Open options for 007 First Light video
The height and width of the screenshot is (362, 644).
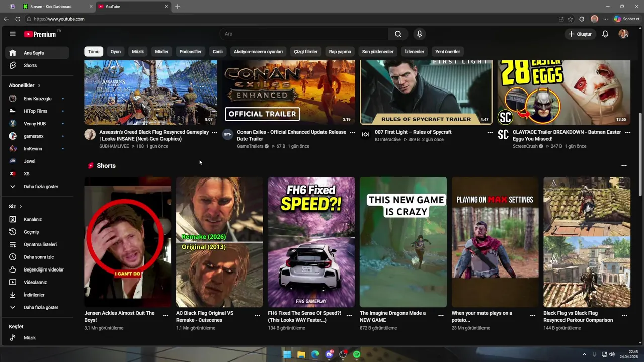click(490, 133)
